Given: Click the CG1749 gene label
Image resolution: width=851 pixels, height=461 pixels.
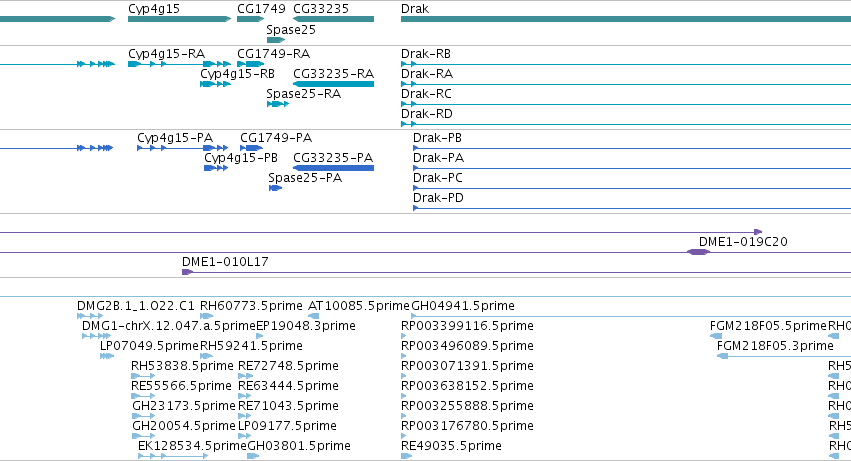Looking at the screenshot, I should [261, 9].
